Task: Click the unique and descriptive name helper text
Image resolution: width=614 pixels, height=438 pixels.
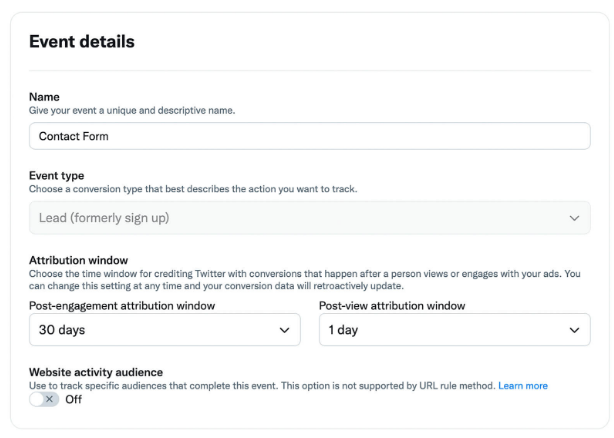Action: coord(132,110)
